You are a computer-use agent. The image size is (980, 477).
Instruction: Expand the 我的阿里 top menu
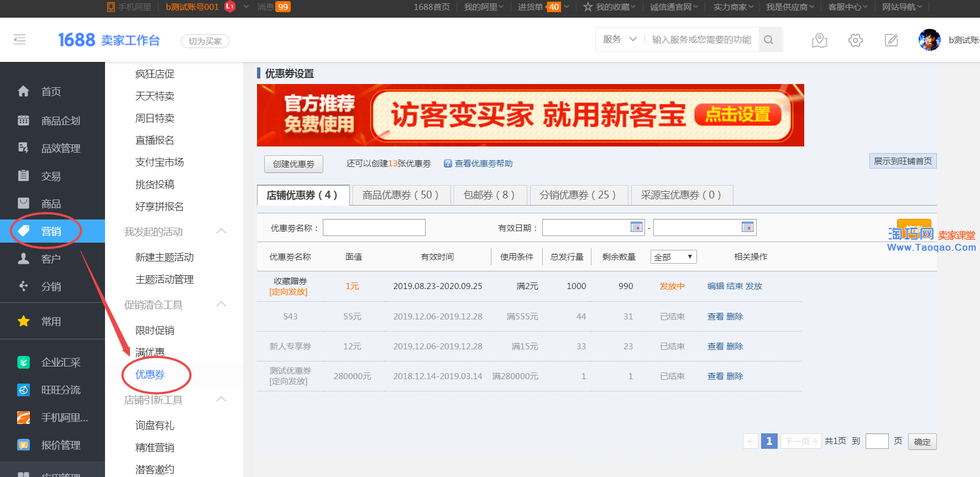coord(483,7)
